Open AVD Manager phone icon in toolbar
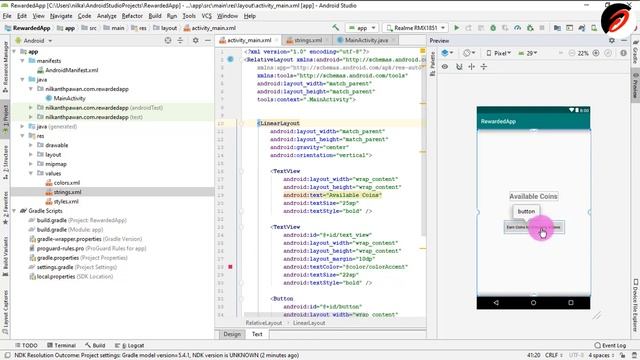Viewport: 640px width, 360px height. (594, 28)
